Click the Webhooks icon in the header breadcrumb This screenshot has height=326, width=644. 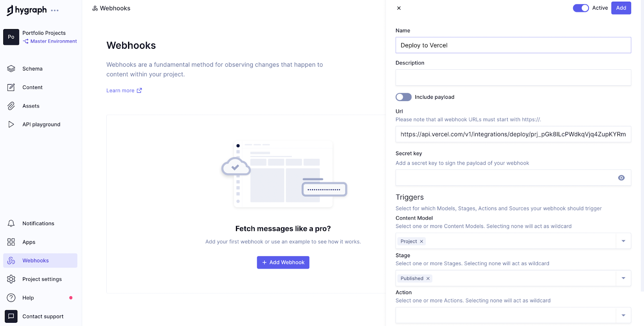point(95,8)
